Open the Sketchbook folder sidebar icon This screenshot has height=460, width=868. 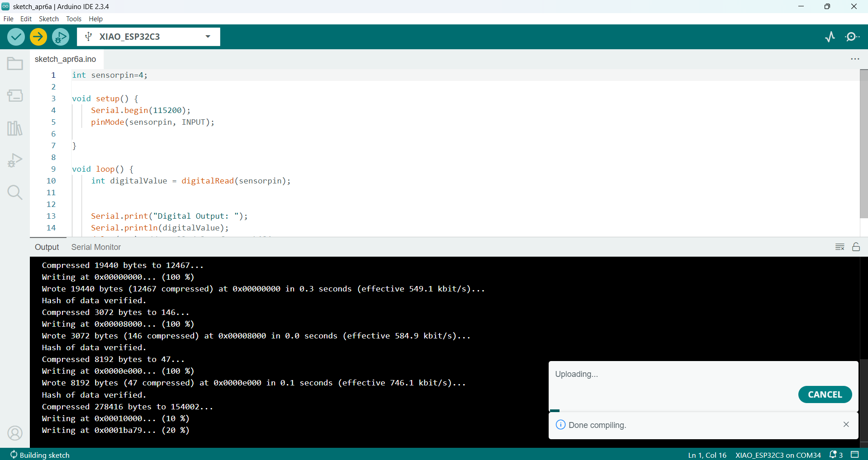(x=15, y=64)
